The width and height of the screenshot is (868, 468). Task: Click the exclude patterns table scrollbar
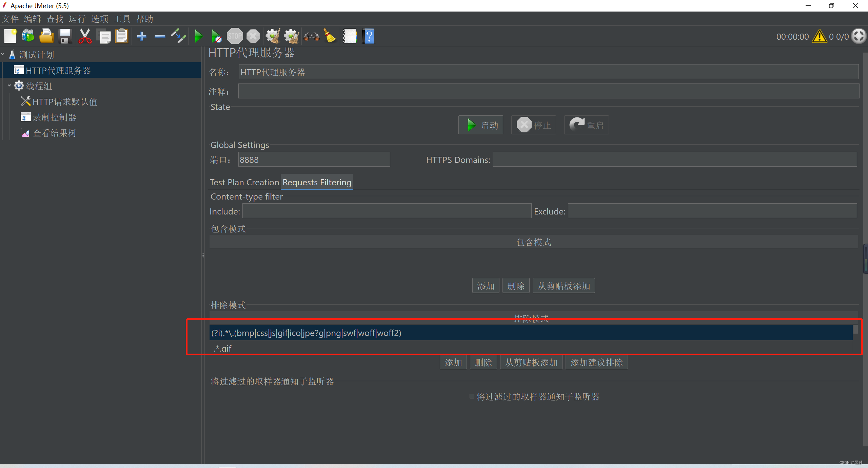coord(855,330)
